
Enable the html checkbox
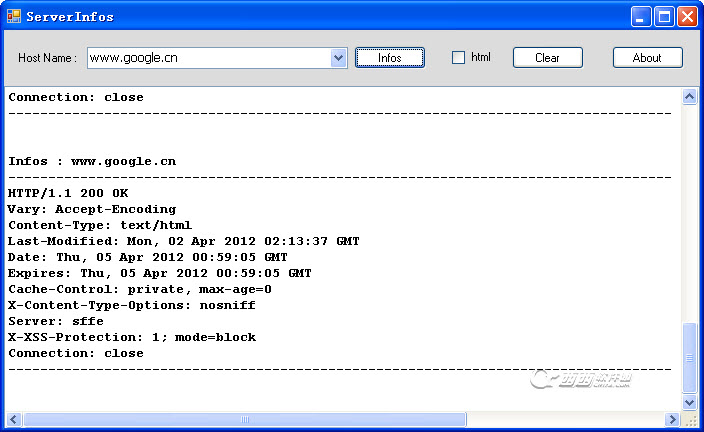point(458,57)
